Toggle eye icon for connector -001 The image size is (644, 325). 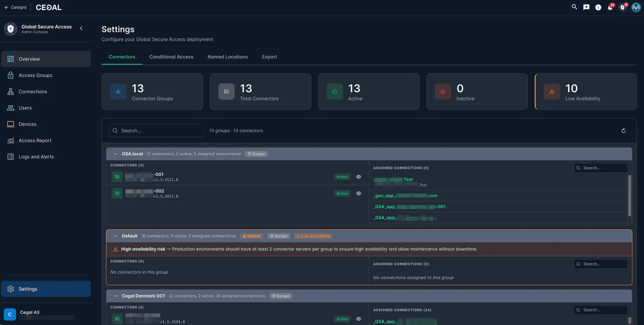358,177
